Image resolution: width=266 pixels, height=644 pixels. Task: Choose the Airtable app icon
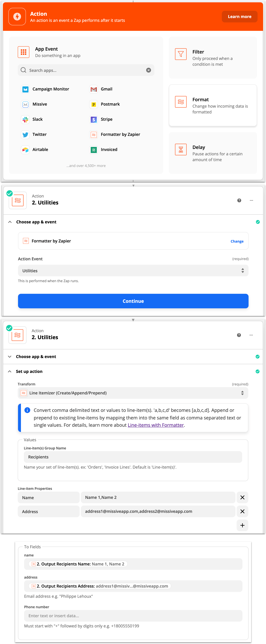pos(25,150)
